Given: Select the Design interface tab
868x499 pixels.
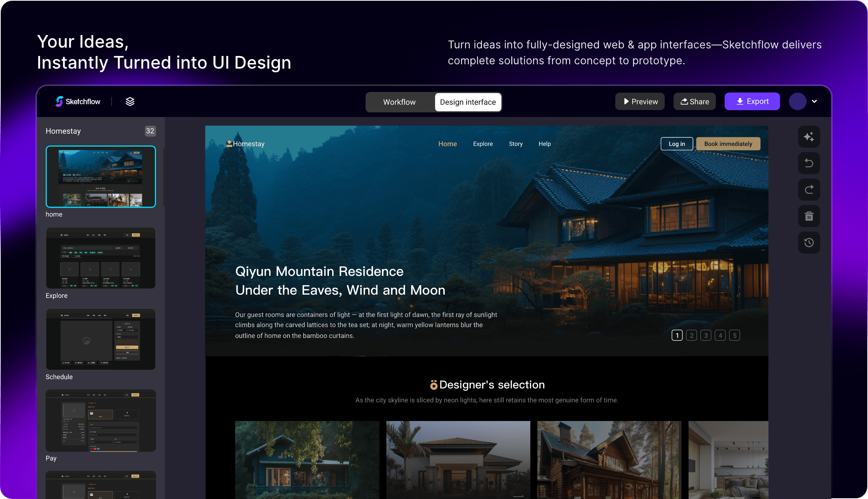Looking at the screenshot, I should tap(468, 102).
